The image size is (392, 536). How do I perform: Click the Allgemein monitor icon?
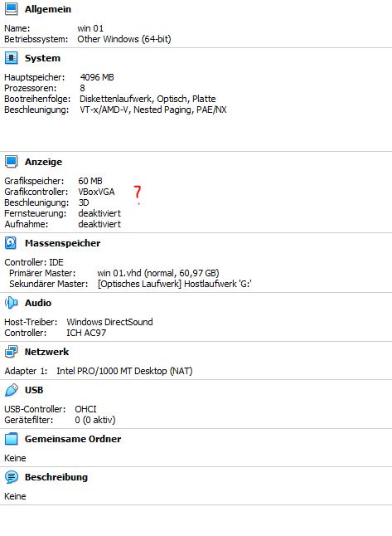[x=11, y=9]
